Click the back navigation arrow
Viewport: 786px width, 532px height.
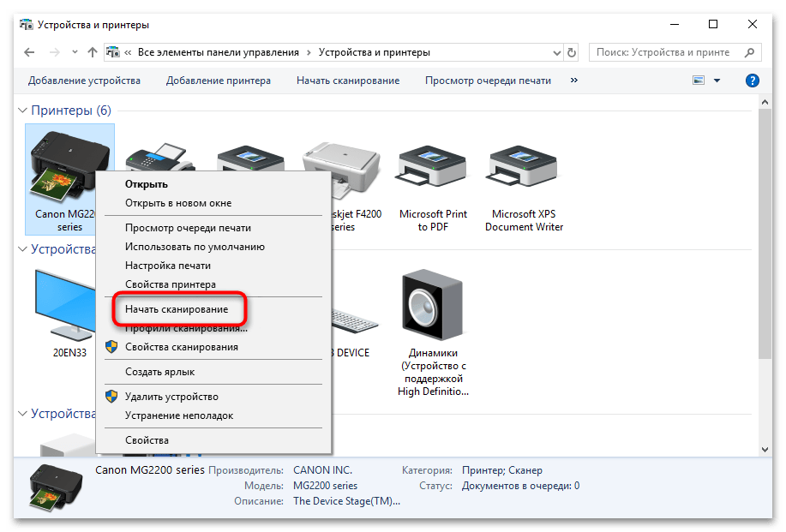click(29, 52)
